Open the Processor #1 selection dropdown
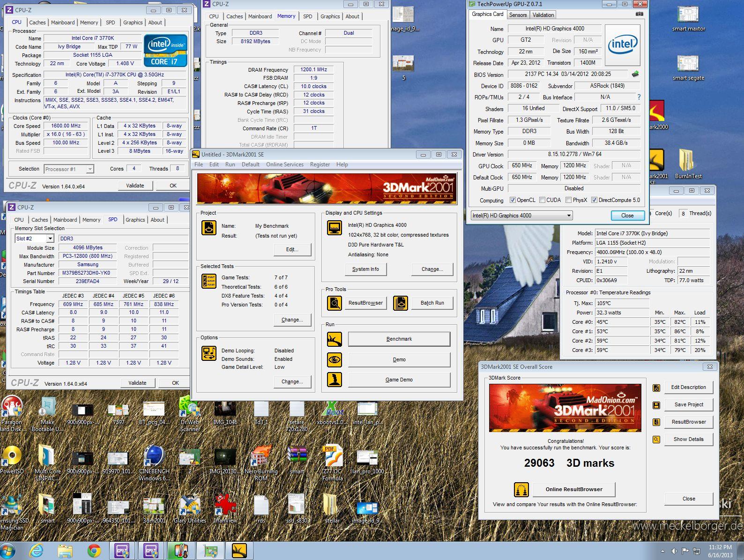 click(90, 169)
